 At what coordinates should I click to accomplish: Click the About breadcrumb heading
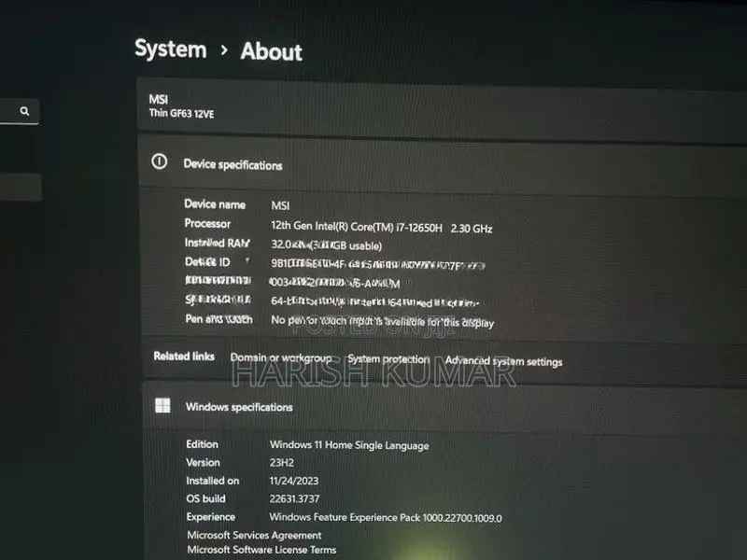pos(271,51)
